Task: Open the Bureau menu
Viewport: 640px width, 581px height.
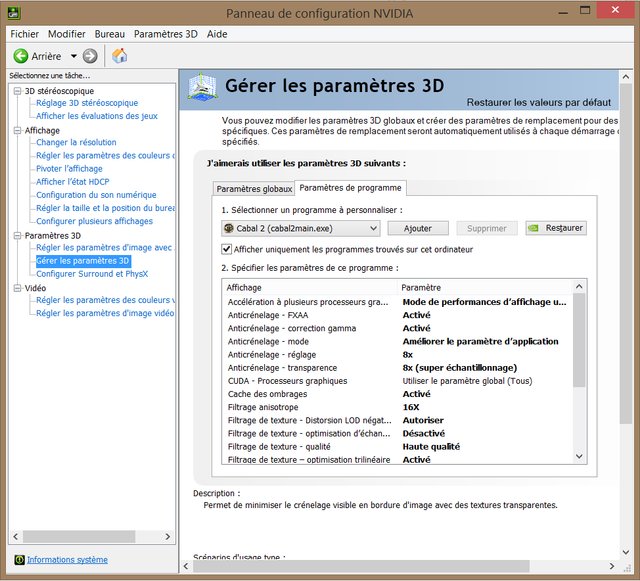Action: coord(109,34)
